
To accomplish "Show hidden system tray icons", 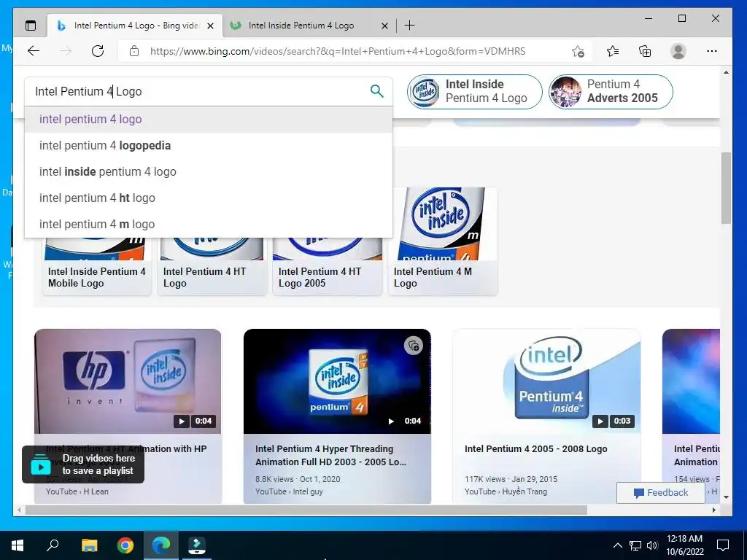I will coord(617,545).
